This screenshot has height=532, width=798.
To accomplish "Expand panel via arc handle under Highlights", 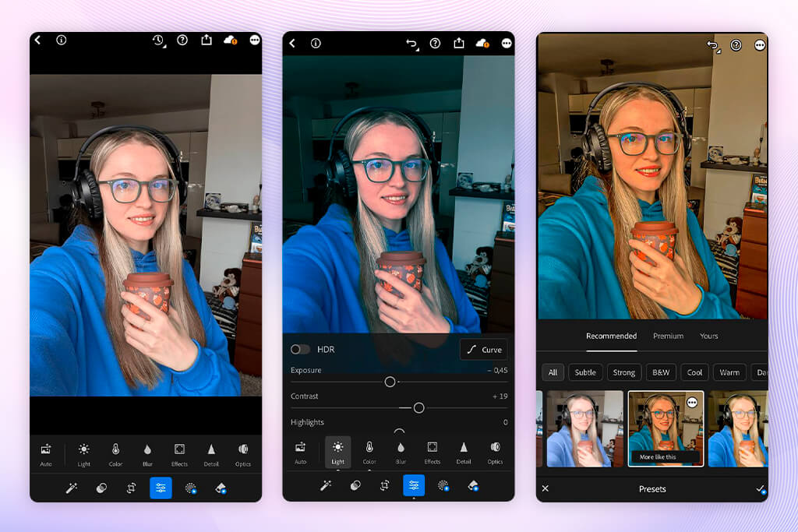I will pyautogui.click(x=400, y=431).
